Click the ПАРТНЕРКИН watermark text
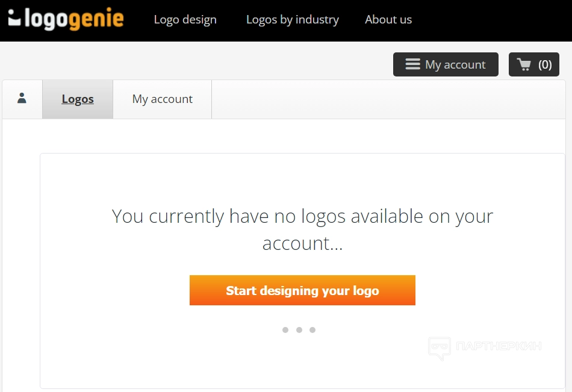Viewport: 572px width, 392px height. tap(499, 346)
